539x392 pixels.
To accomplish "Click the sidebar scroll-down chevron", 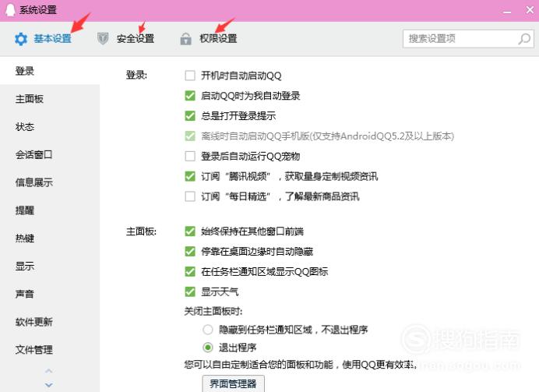I will point(49,385).
